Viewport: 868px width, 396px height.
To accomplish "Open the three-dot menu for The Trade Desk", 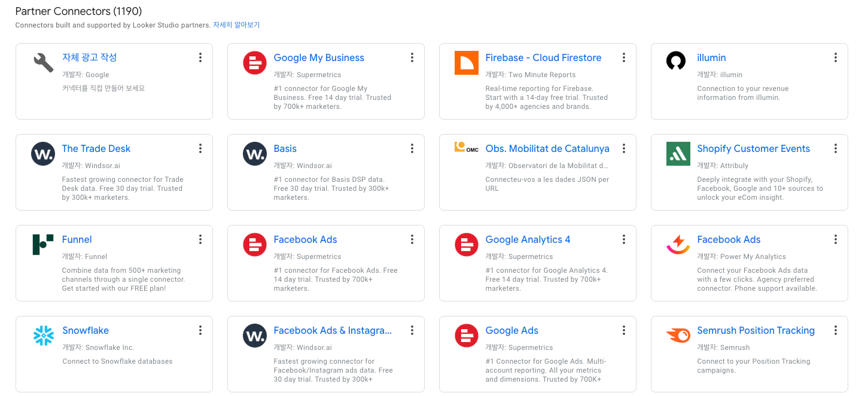I will 200,148.
